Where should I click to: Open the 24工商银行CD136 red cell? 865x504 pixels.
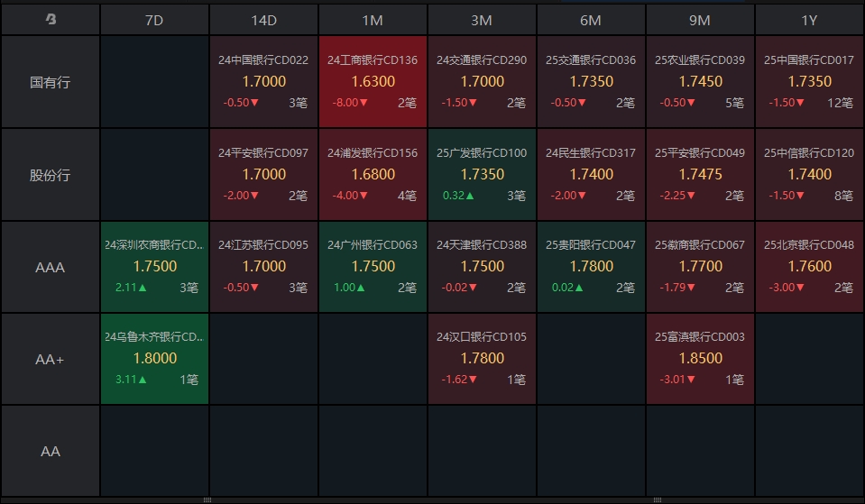coord(373,82)
